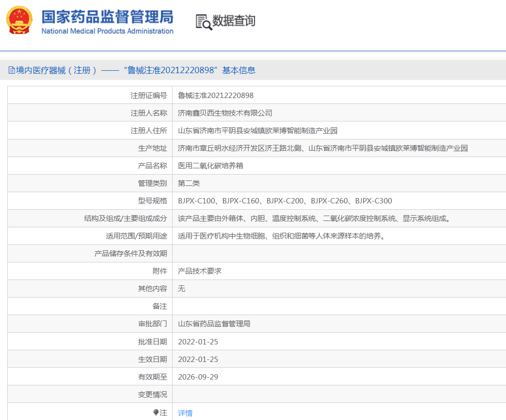Click the model spec BJPX-C100 list
506x420 pixels.
pyautogui.click(x=285, y=201)
